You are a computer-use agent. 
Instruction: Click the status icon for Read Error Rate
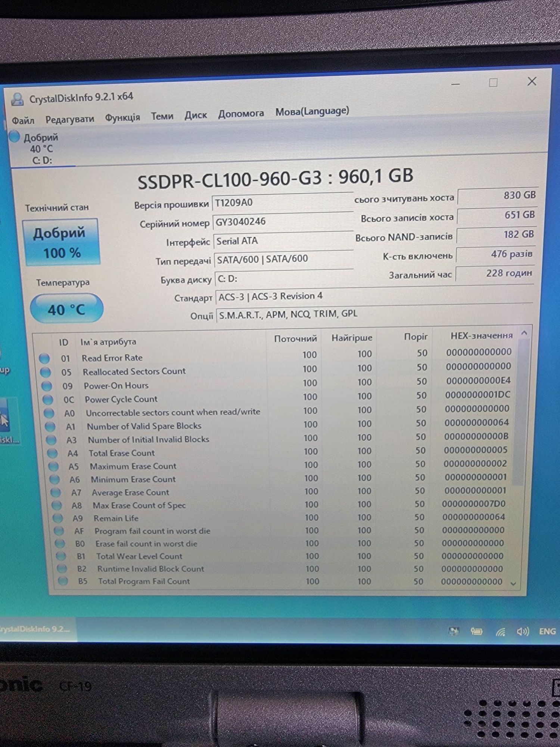pyautogui.click(x=44, y=359)
